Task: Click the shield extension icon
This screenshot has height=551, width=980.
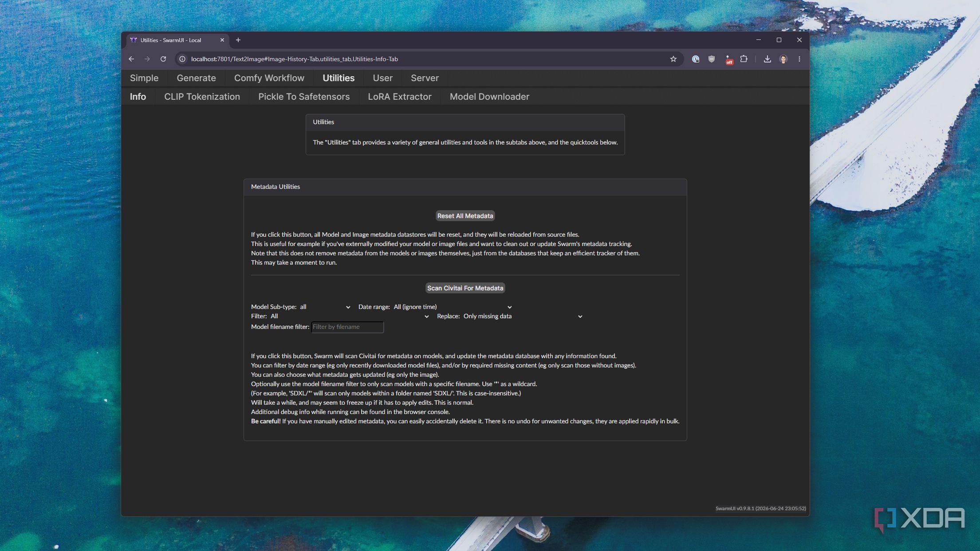Action: pyautogui.click(x=712, y=59)
